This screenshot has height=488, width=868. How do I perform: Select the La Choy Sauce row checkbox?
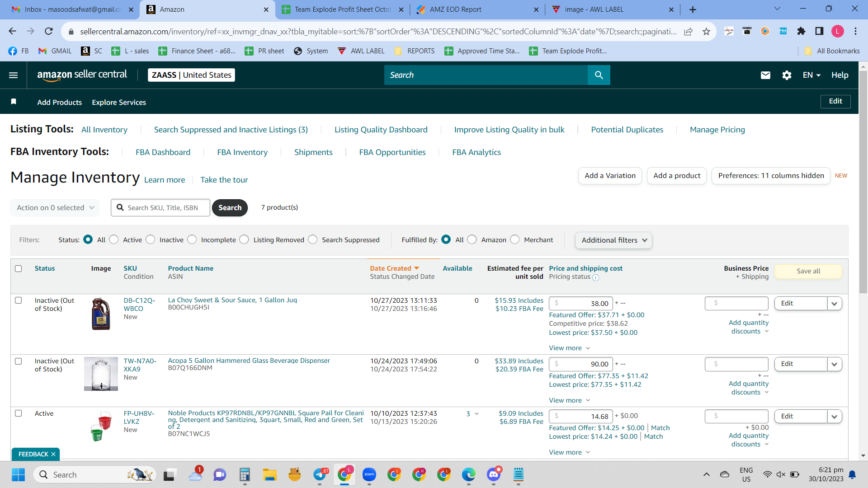pyautogui.click(x=19, y=300)
